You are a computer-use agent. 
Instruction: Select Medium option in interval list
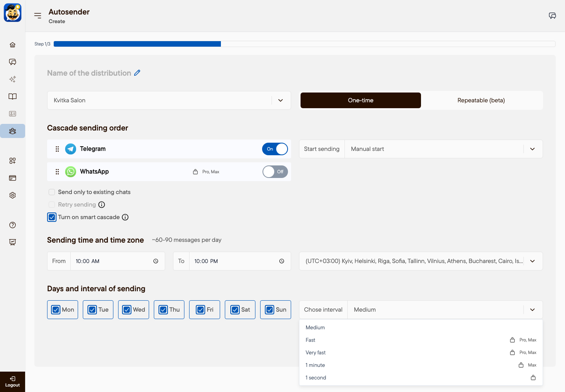421,327
